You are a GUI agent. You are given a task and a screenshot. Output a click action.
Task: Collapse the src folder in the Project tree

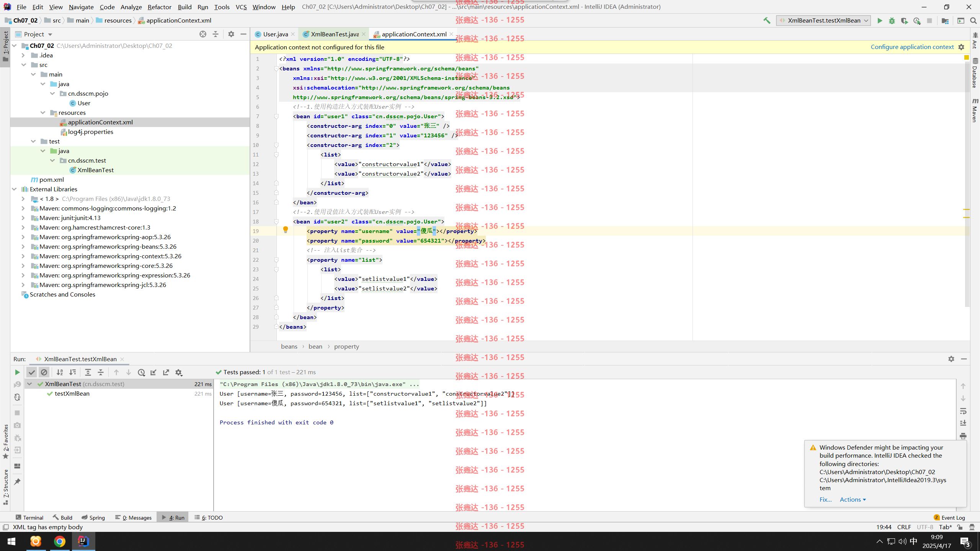click(24, 65)
